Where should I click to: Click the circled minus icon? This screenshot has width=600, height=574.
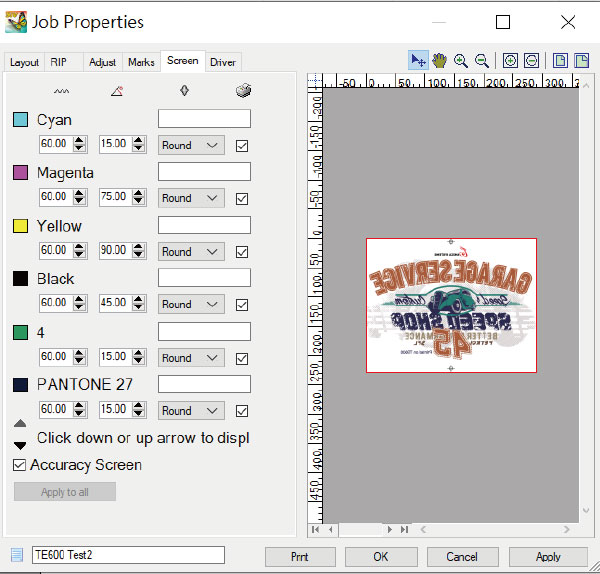531,60
